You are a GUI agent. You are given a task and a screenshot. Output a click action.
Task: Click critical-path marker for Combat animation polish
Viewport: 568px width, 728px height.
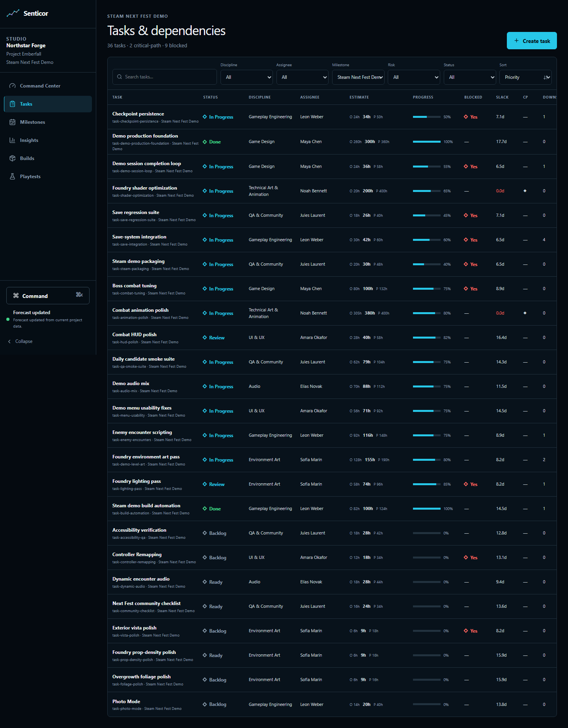[525, 313]
